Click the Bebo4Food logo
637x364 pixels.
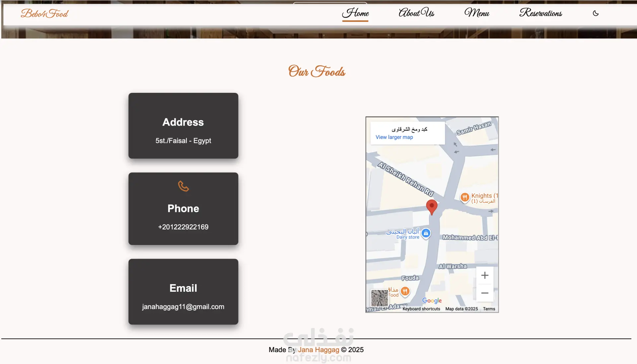point(44,14)
